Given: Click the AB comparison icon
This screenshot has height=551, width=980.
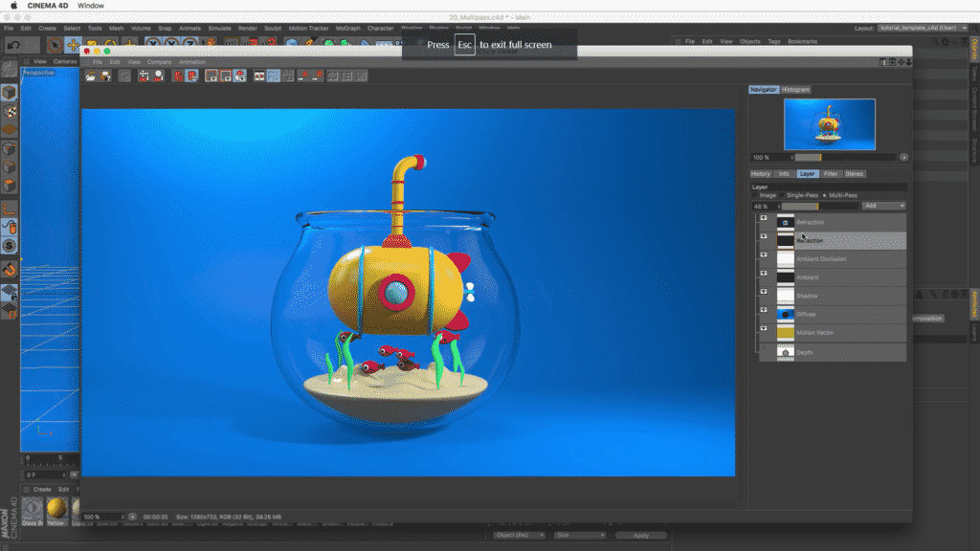Looking at the screenshot, I should click(258, 77).
